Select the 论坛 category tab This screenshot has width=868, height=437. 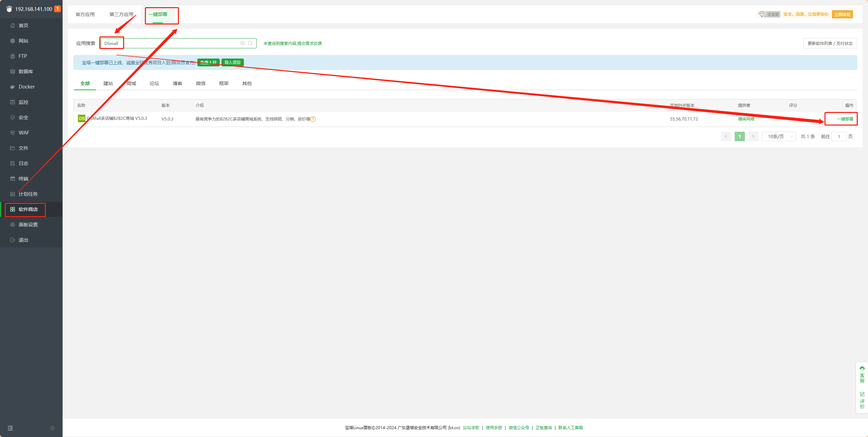point(154,83)
